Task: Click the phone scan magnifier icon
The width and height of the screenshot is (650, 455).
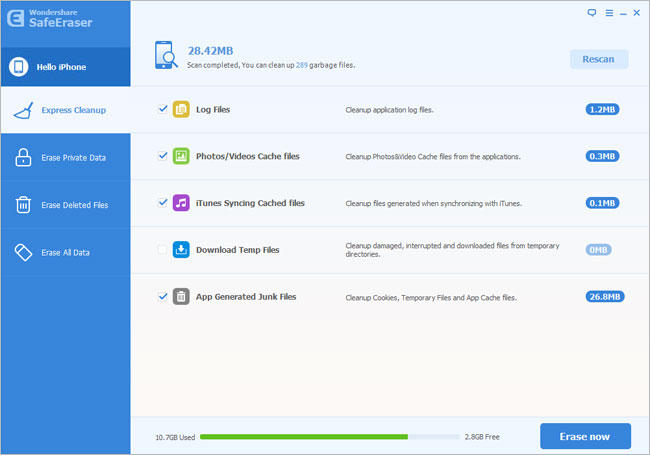Action: 166,55
